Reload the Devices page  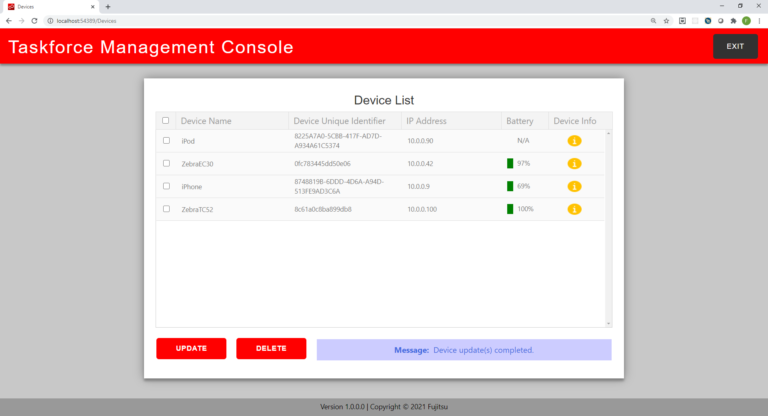(x=34, y=21)
